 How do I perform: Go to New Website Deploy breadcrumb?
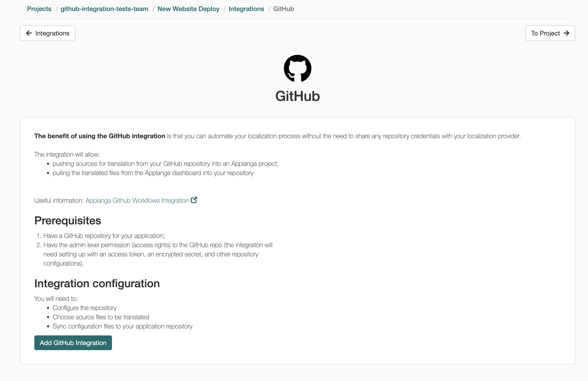188,9
